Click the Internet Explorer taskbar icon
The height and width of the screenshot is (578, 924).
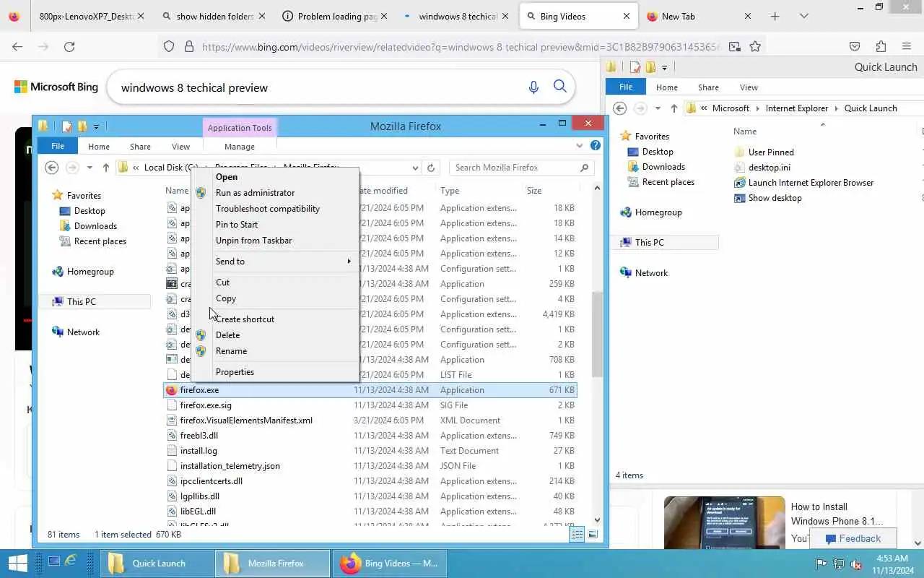(71, 561)
